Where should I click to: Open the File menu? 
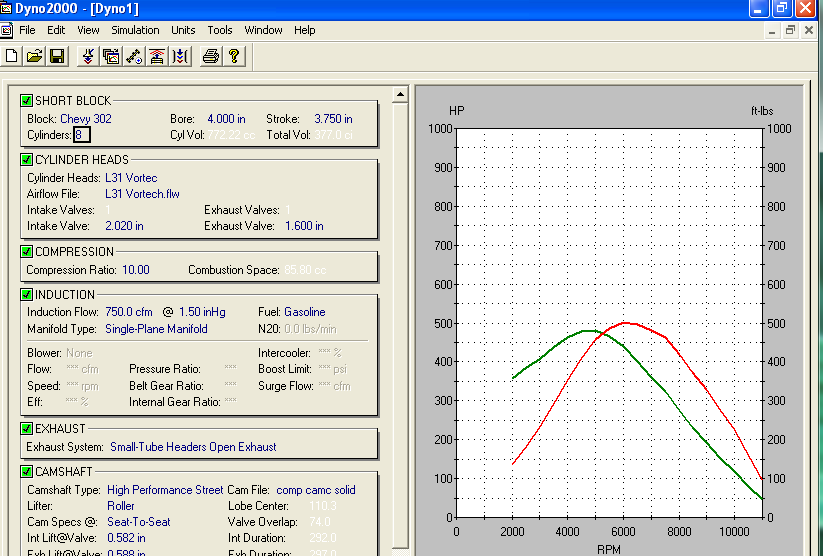[27, 30]
